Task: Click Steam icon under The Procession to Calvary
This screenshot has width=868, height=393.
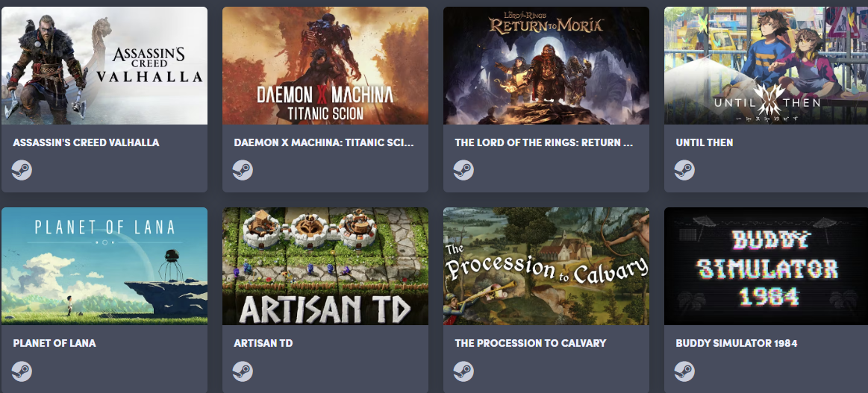Action: (464, 371)
